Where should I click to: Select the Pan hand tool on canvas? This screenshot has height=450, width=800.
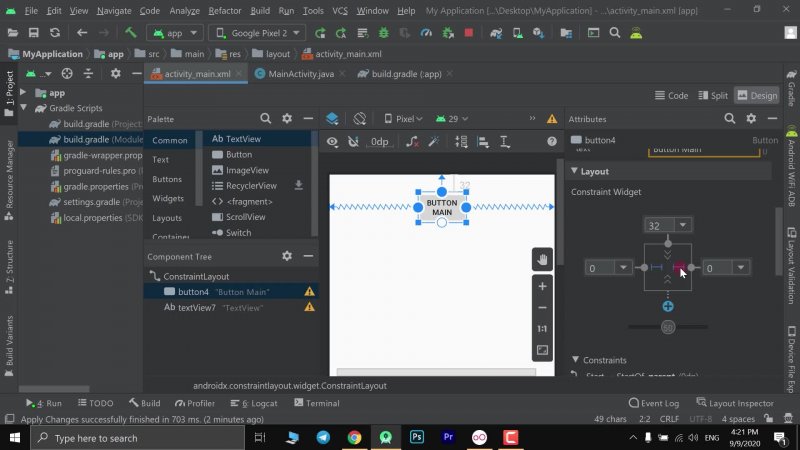tap(542, 260)
